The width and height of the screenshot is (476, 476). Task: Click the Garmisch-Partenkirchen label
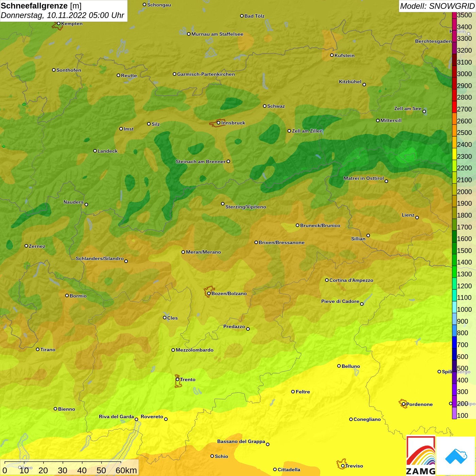206,74
